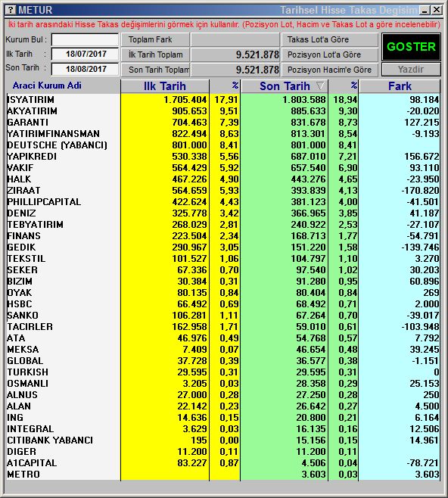Select the DIGER row
This screenshot has width=448, height=498.
(x=223, y=452)
